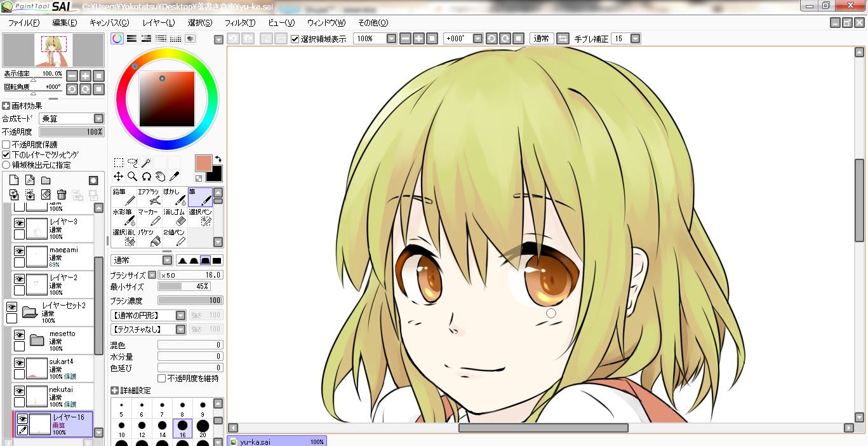Create a new layer set folder
868x446 pixels.
tap(46, 180)
